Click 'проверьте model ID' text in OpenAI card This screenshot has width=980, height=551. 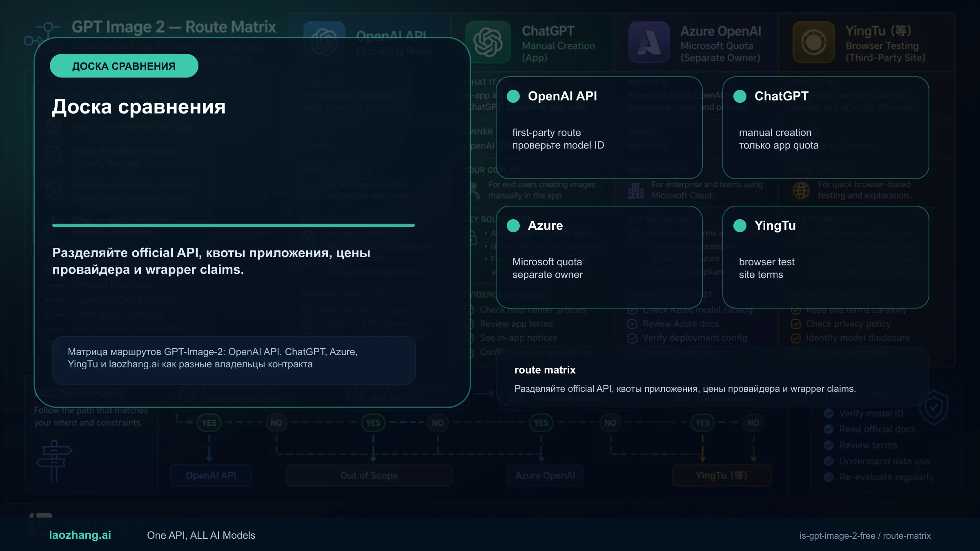point(558,145)
